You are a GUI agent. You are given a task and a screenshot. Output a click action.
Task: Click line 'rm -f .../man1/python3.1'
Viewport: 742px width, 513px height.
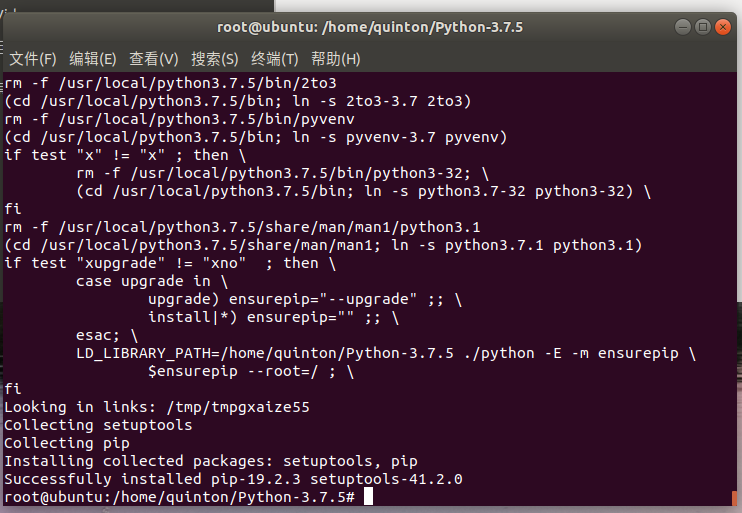pyautogui.click(x=242, y=227)
